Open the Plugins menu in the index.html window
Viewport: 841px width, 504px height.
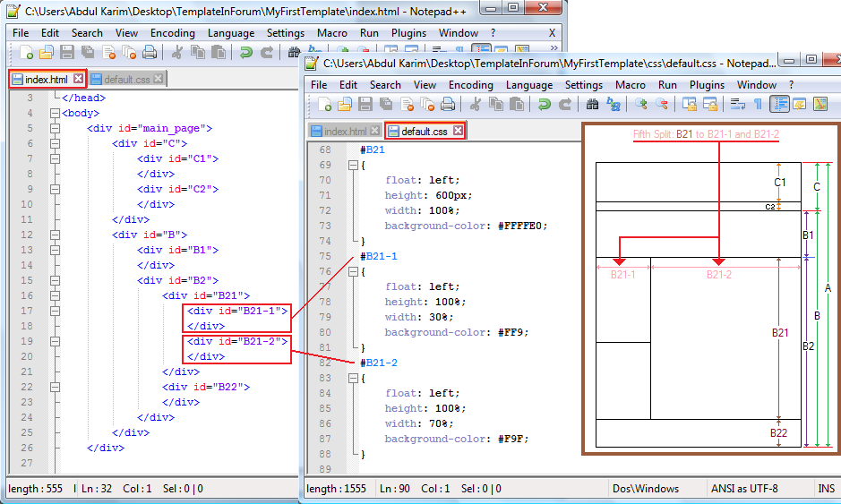[408, 33]
